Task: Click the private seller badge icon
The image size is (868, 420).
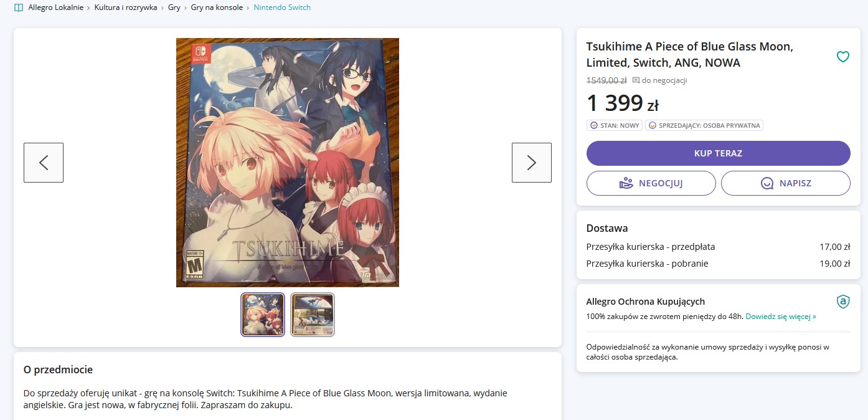Action: click(653, 125)
